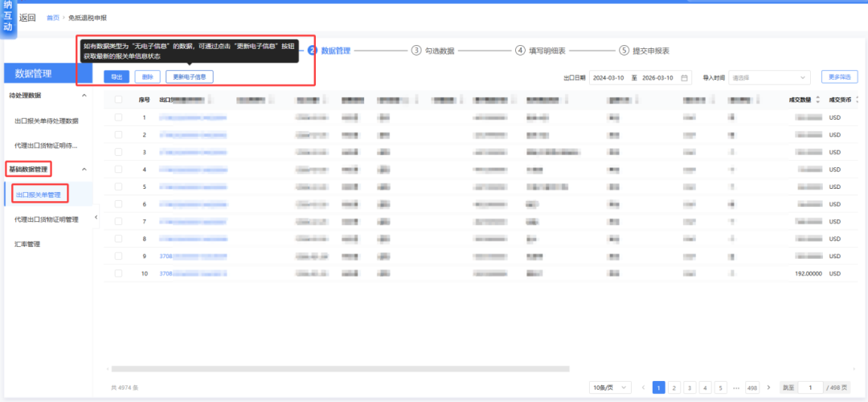This screenshot has width=868, height=402.
Task: Tick the checkbox for row 8
Action: click(118, 239)
